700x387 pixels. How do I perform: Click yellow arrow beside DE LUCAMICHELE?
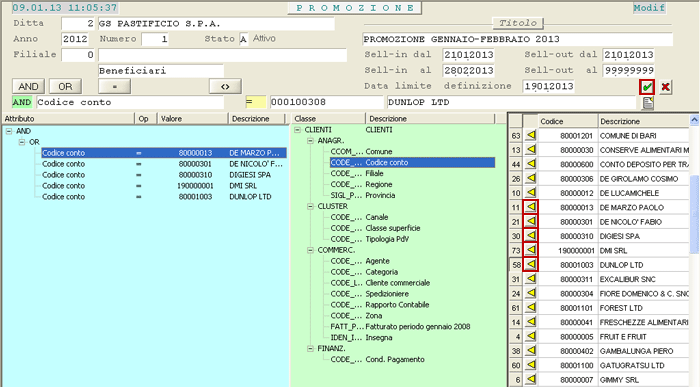point(530,192)
